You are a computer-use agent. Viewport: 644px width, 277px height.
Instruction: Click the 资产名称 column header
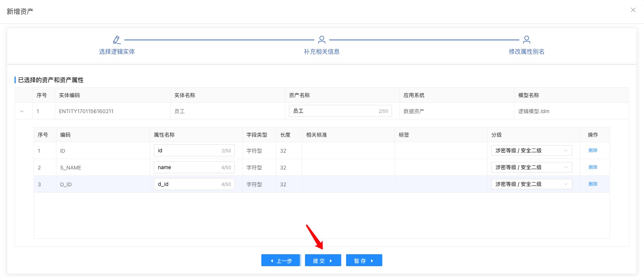pos(299,95)
